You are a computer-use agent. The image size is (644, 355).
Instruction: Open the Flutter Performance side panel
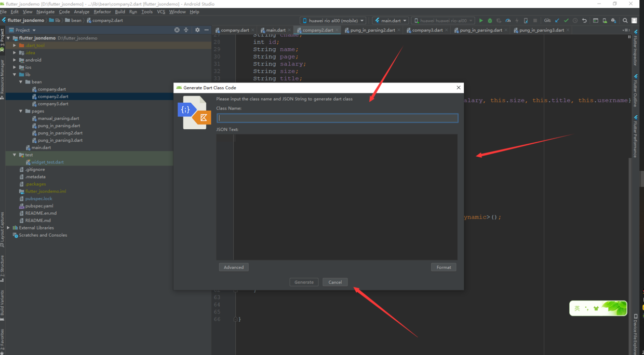point(635,136)
